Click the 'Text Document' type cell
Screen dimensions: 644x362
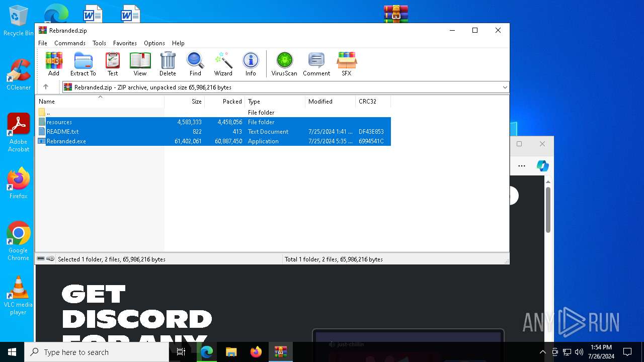click(x=268, y=132)
